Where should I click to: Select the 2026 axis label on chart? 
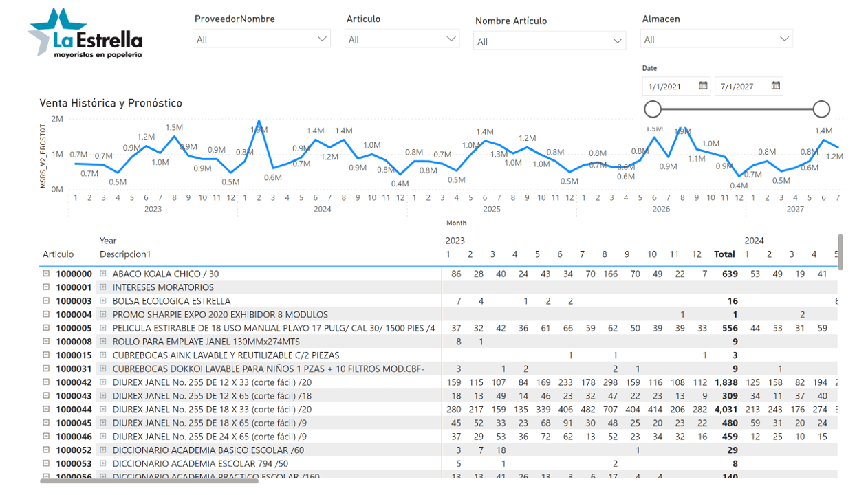pos(661,209)
